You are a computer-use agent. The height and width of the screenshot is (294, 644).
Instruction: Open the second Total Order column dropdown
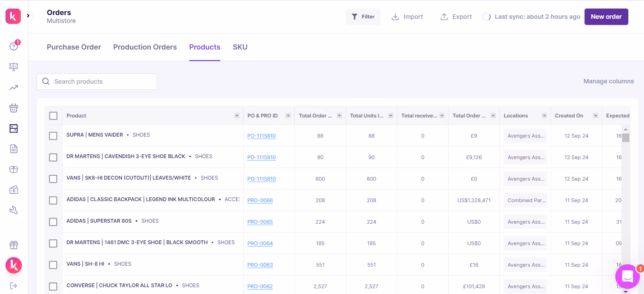493,116
